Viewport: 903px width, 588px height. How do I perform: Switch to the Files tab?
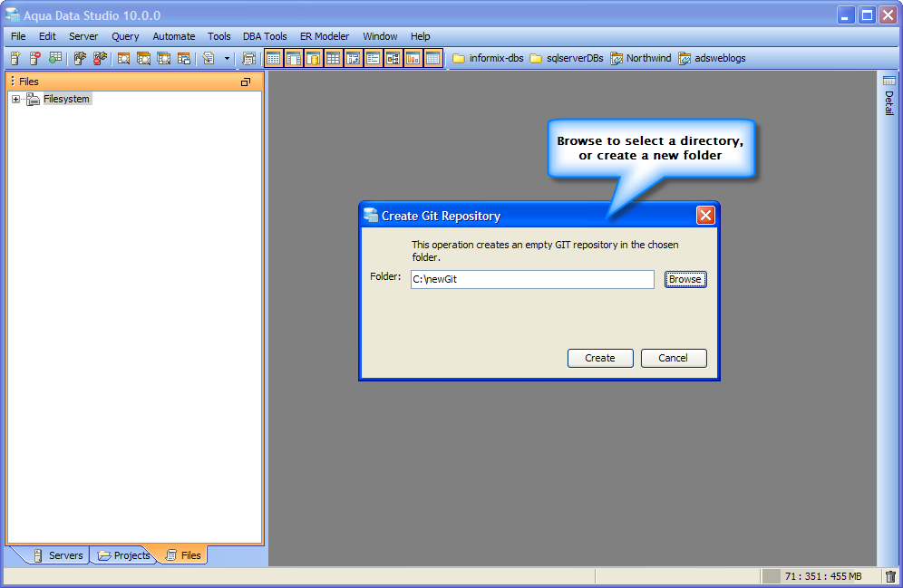(183, 555)
